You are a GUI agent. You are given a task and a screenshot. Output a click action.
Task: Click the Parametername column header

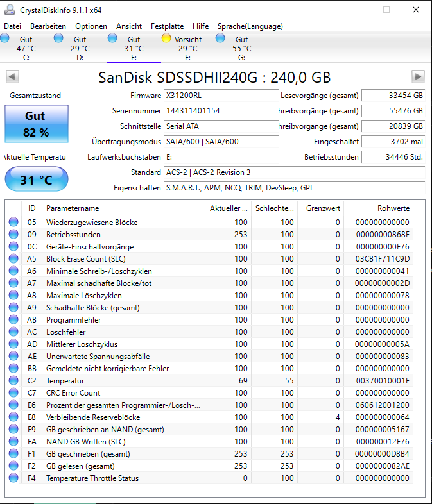tap(123, 208)
